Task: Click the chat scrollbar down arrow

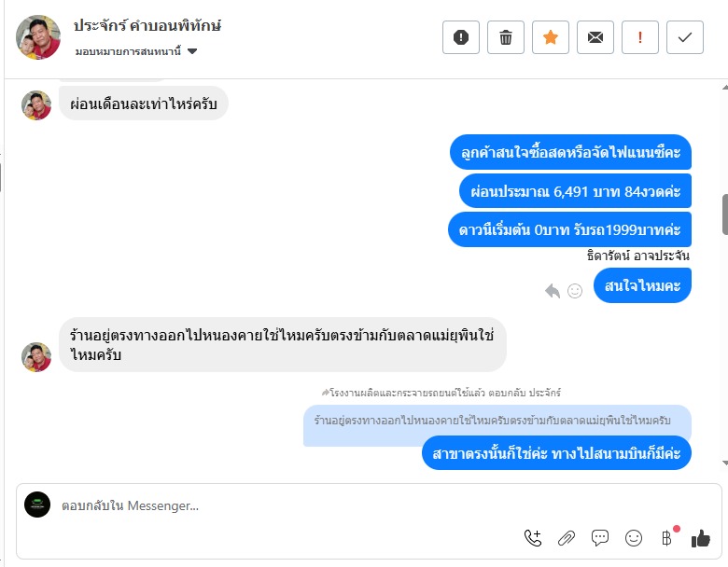Action: pyautogui.click(x=724, y=463)
